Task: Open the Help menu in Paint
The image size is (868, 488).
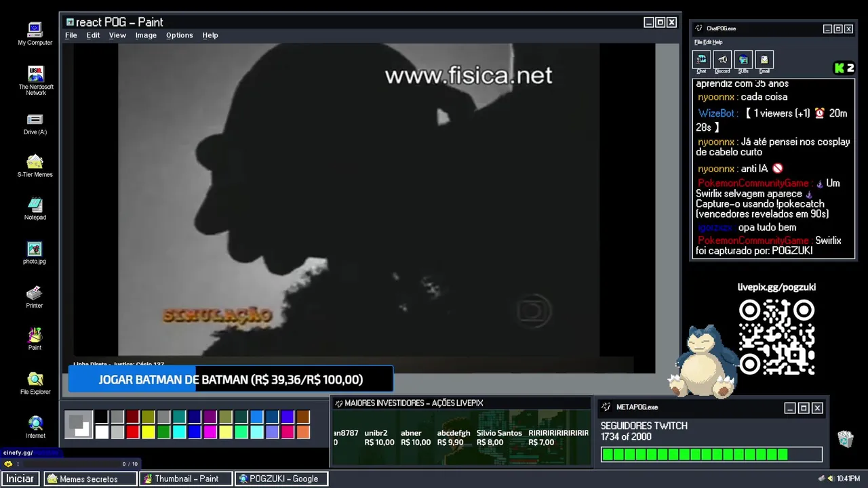Action: pyautogui.click(x=210, y=35)
